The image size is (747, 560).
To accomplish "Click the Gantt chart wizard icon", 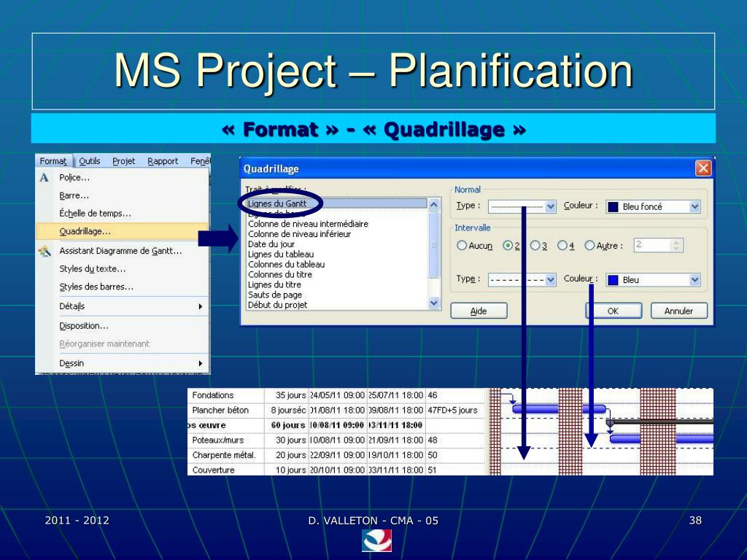I will click(x=44, y=251).
